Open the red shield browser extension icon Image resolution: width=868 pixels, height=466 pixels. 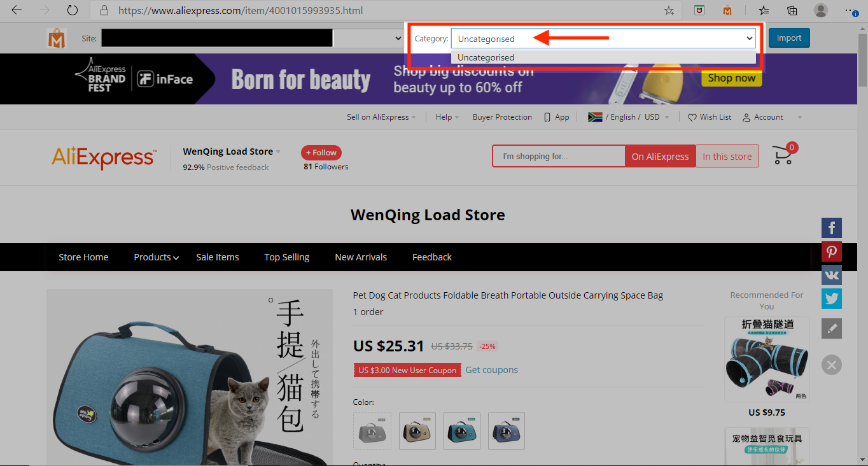(699, 10)
